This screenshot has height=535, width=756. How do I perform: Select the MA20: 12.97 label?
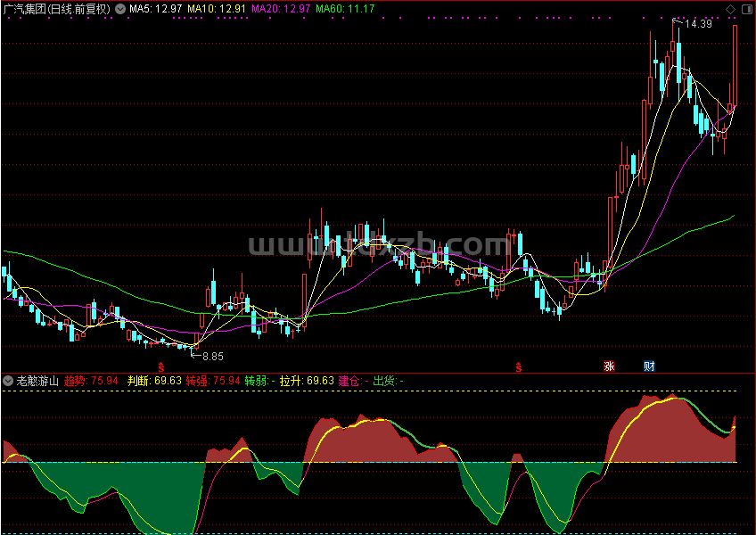pos(281,9)
